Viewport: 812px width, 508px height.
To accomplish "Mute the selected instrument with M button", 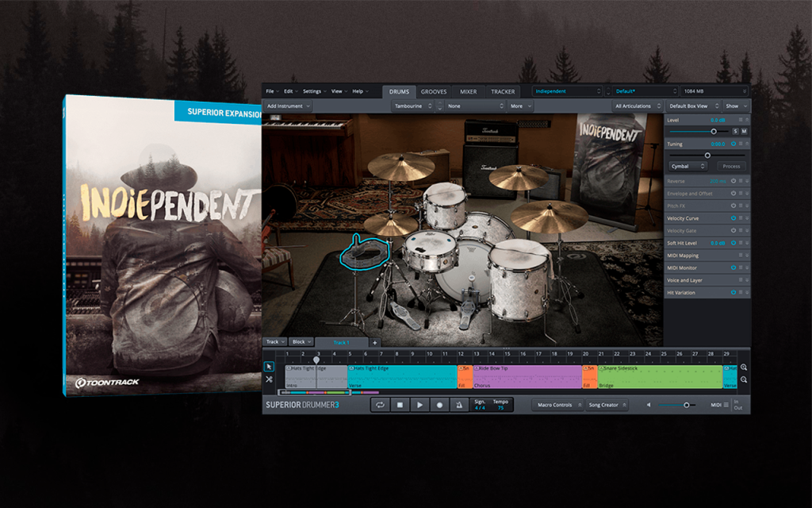I will coord(744,132).
